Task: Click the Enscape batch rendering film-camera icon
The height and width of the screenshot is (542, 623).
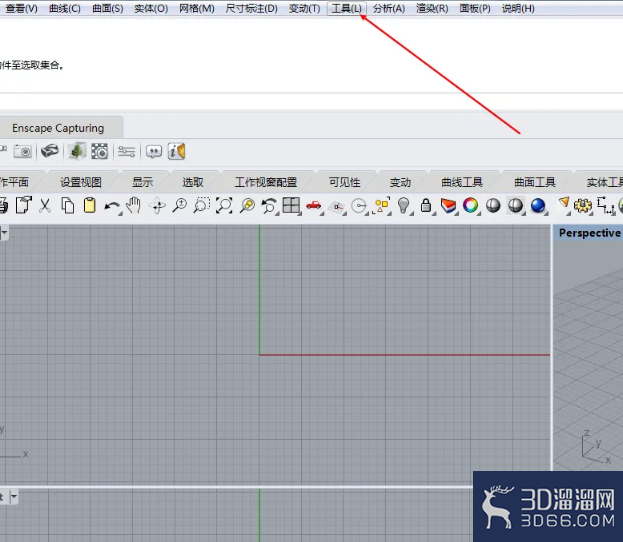Action: point(99,151)
